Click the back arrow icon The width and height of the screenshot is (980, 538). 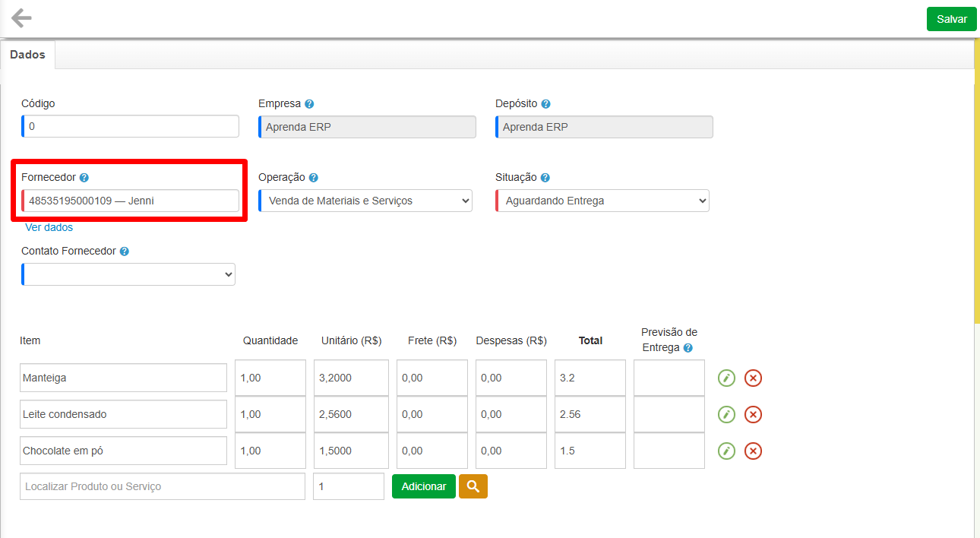21,18
